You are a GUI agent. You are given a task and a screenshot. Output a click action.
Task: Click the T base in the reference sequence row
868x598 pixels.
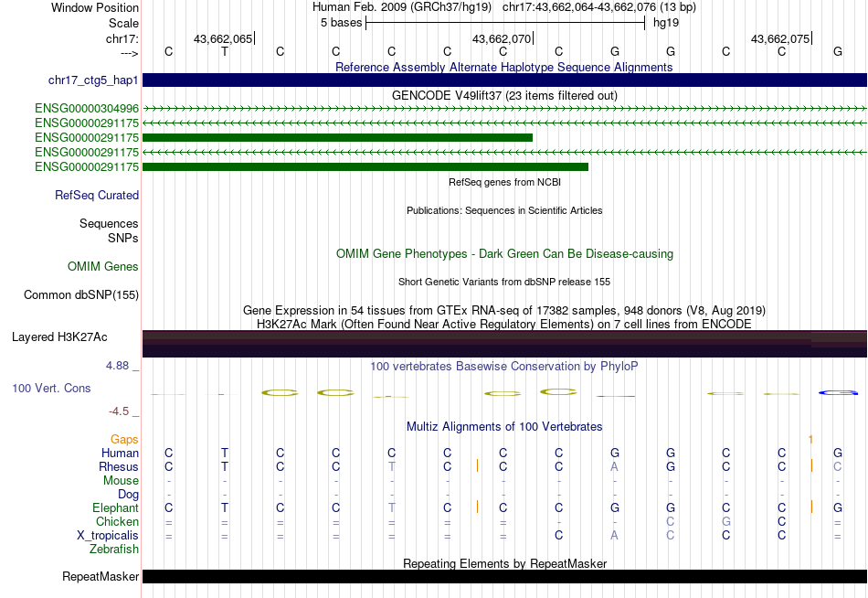click(224, 51)
